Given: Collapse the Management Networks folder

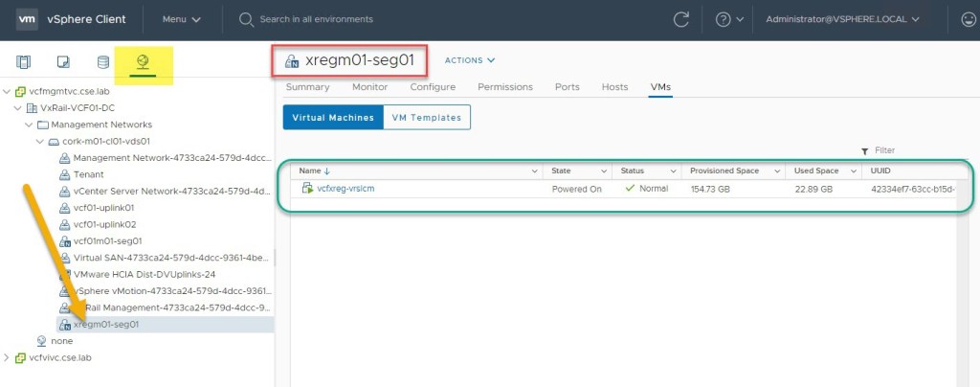Looking at the screenshot, I should click(29, 125).
